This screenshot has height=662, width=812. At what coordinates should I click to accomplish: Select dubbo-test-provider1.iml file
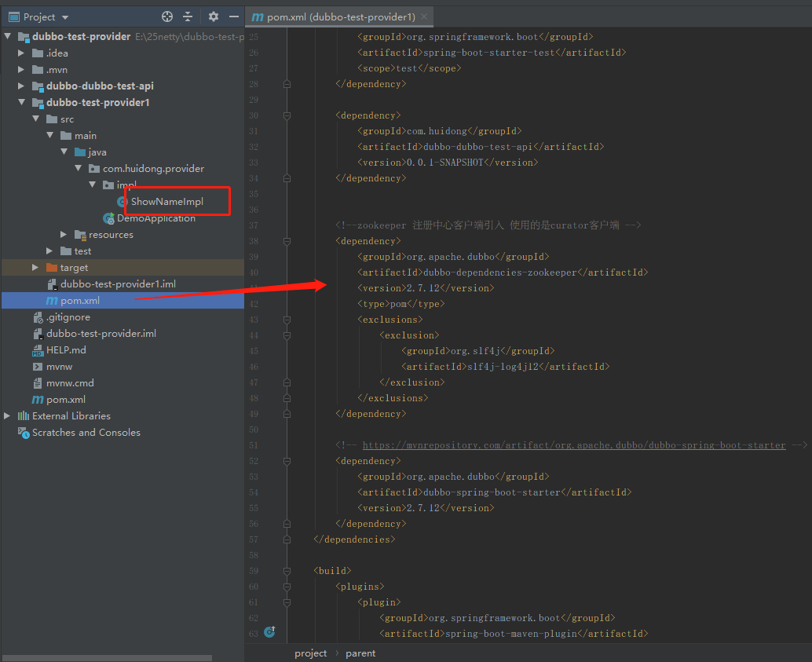click(x=118, y=283)
